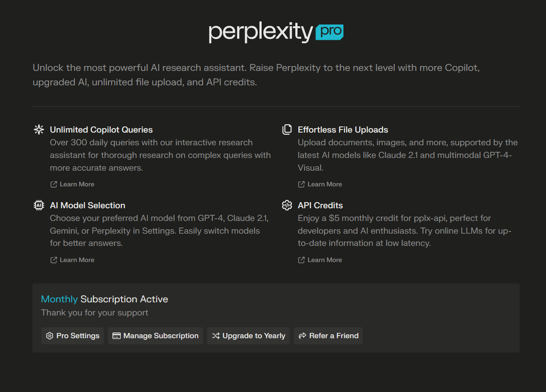The image size is (546, 392).
Task: Click the external-link icon beside Copilot's Learn More
Action: point(53,184)
